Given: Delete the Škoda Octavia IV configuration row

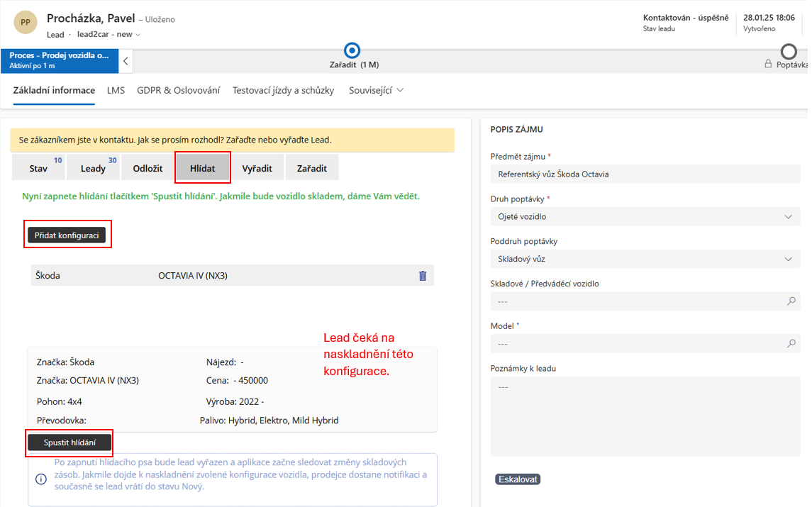Looking at the screenshot, I should pyautogui.click(x=423, y=276).
